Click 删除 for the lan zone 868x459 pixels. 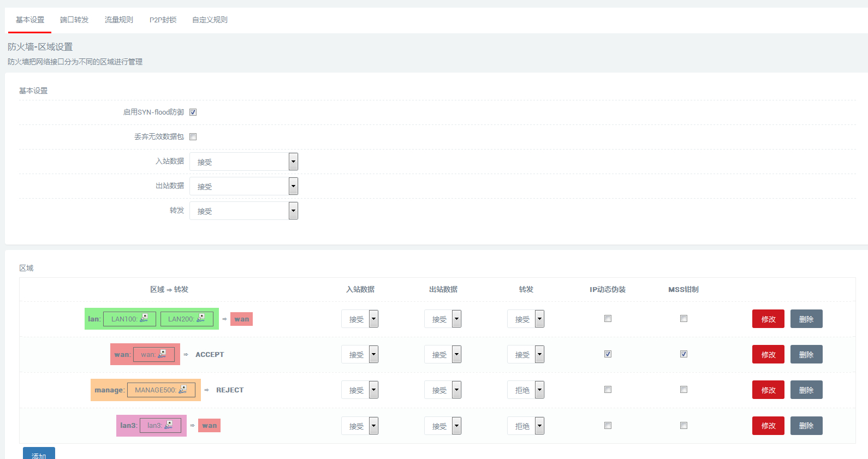[x=806, y=319]
